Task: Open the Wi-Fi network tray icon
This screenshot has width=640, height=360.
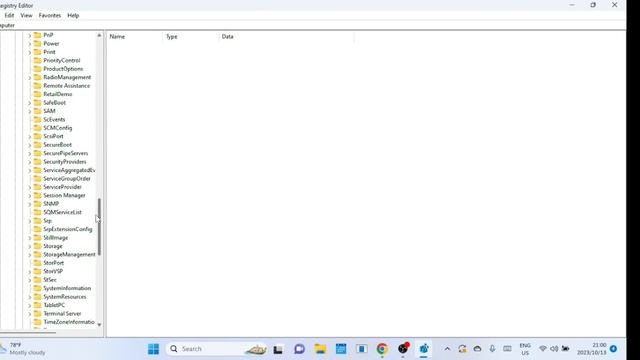Action: click(x=543, y=349)
